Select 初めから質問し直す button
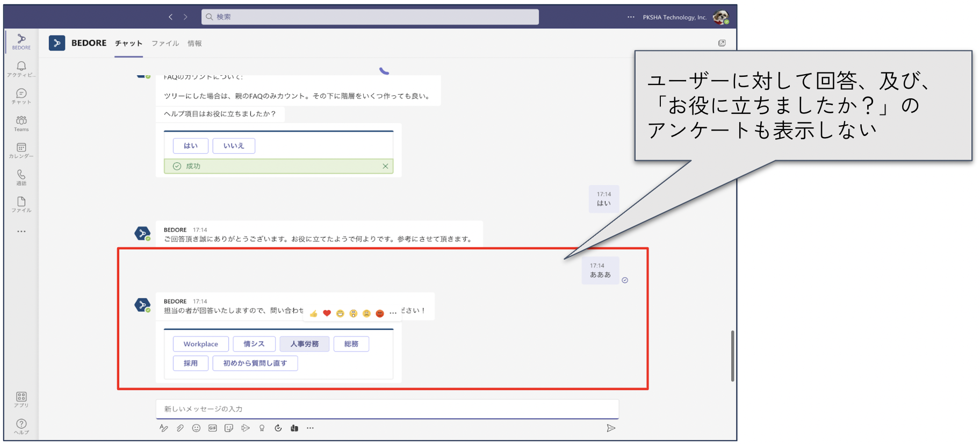The image size is (980, 444). pyautogui.click(x=255, y=363)
